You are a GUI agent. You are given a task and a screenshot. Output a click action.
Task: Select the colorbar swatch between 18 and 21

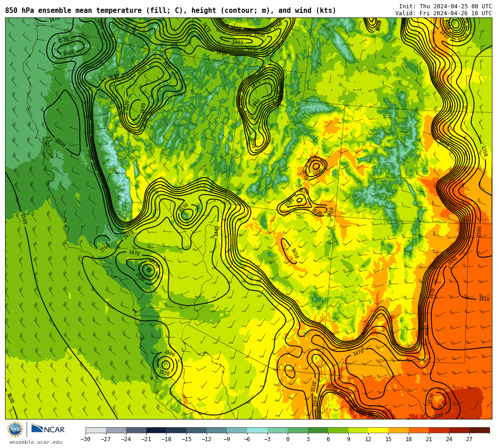click(x=419, y=430)
